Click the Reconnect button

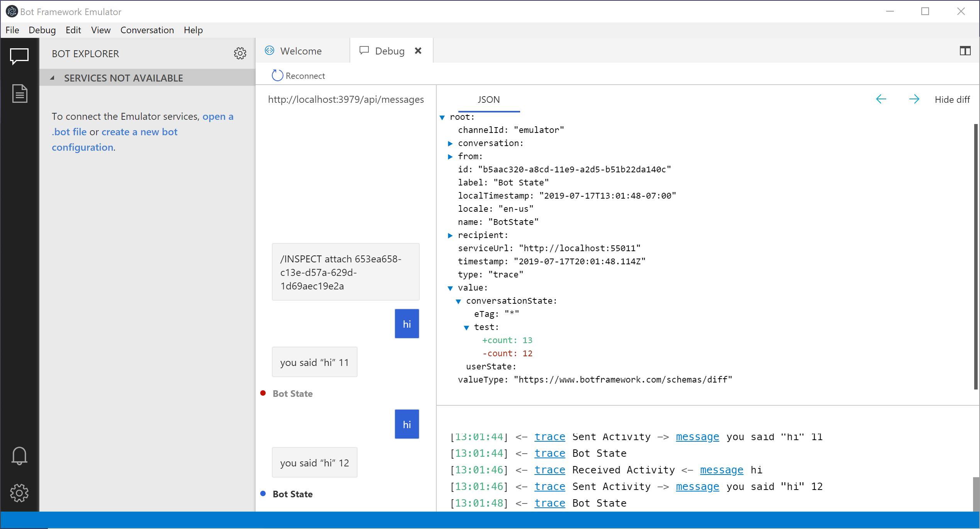298,76
